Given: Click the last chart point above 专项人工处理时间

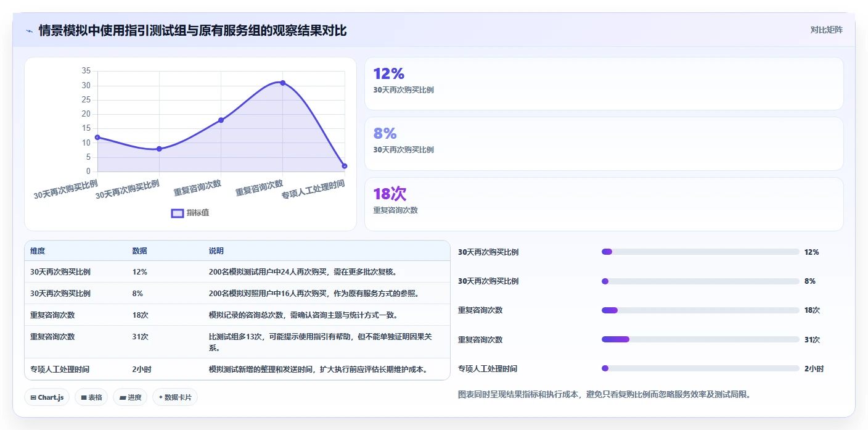Looking at the screenshot, I should [345, 166].
